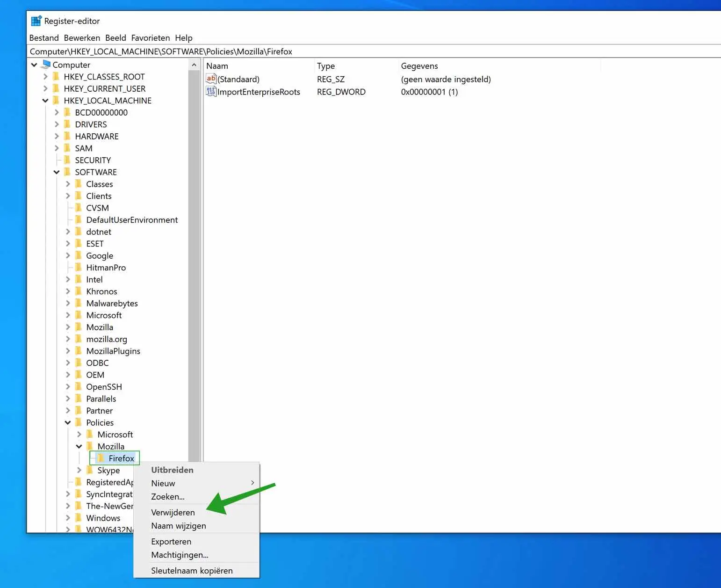The width and height of the screenshot is (721, 588).
Task: Select the Windows tree key
Action: pyautogui.click(x=103, y=518)
